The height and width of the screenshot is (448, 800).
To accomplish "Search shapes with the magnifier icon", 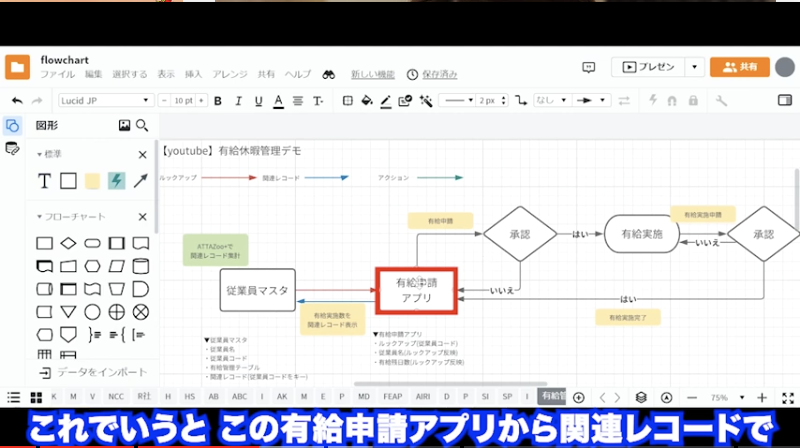I will pos(142,126).
